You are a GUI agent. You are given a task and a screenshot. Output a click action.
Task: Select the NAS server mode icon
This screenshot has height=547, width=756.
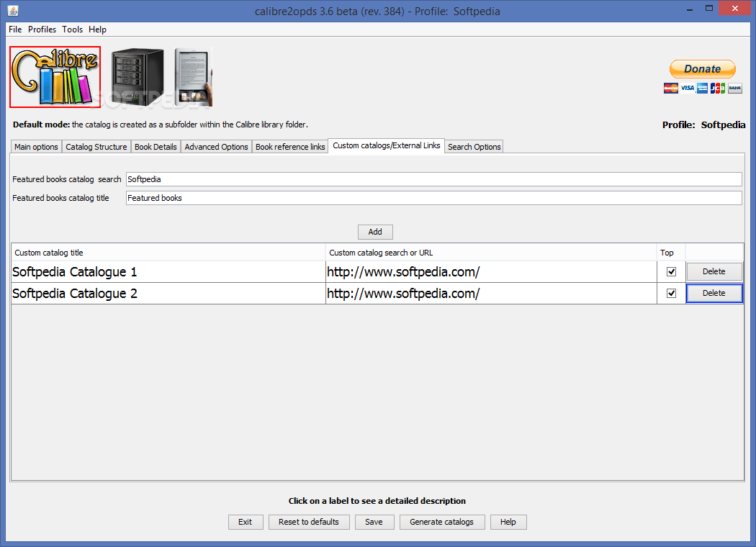(x=138, y=76)
